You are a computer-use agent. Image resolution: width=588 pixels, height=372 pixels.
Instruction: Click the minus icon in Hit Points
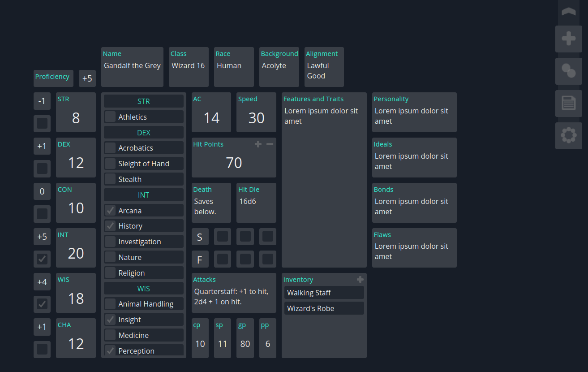coord(270,144)
